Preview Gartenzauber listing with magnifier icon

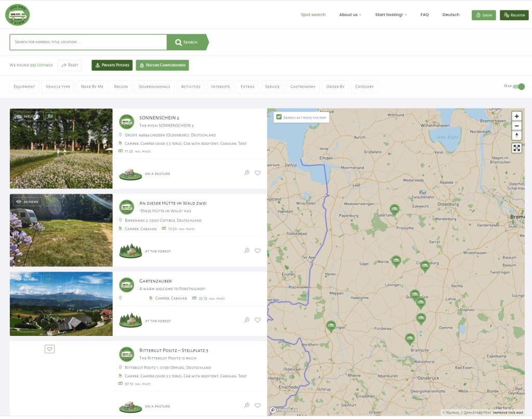247,320
